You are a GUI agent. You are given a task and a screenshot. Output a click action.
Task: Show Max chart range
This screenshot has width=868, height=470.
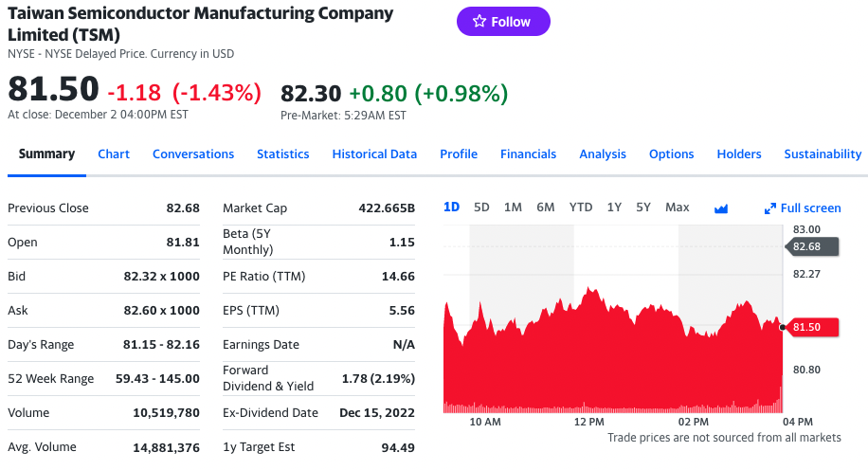tap(677, 208)
